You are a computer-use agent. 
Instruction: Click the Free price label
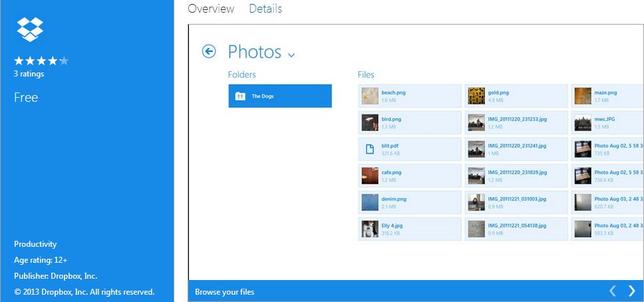[x=26, y=97]
